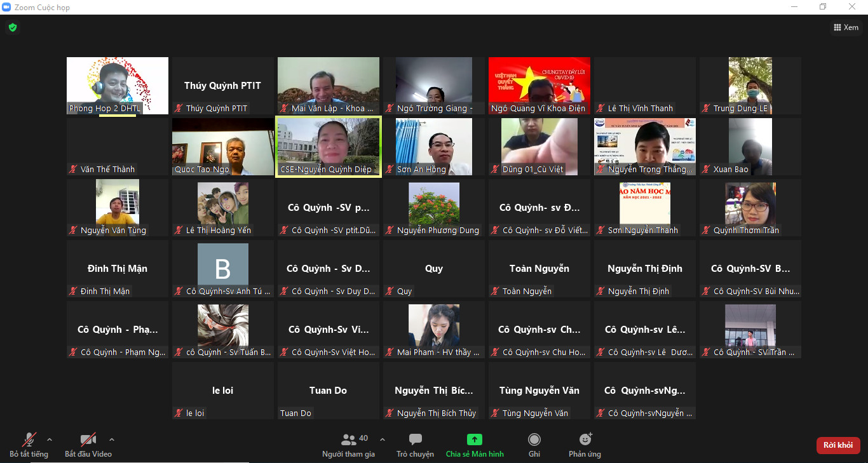The image size is (868, 463).
Task: Select the Phong Hop 2 DHTL video
Action: click(x=118, y=85)
